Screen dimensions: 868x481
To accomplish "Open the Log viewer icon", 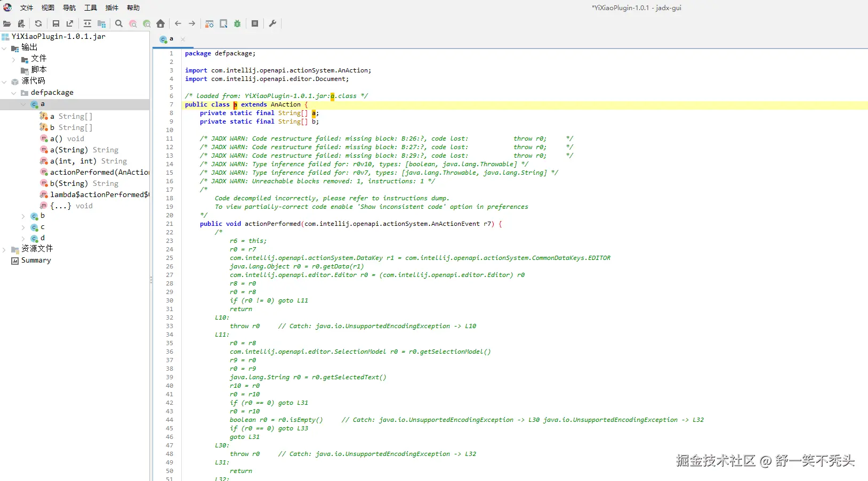I will coord(255,23).
